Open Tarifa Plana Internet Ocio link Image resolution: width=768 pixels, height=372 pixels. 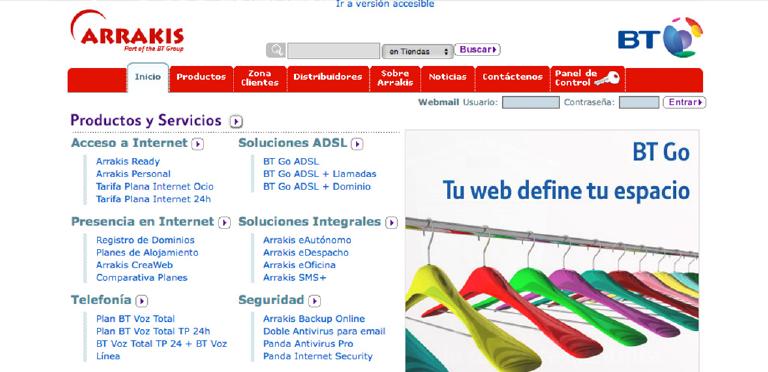pos(155,187)
